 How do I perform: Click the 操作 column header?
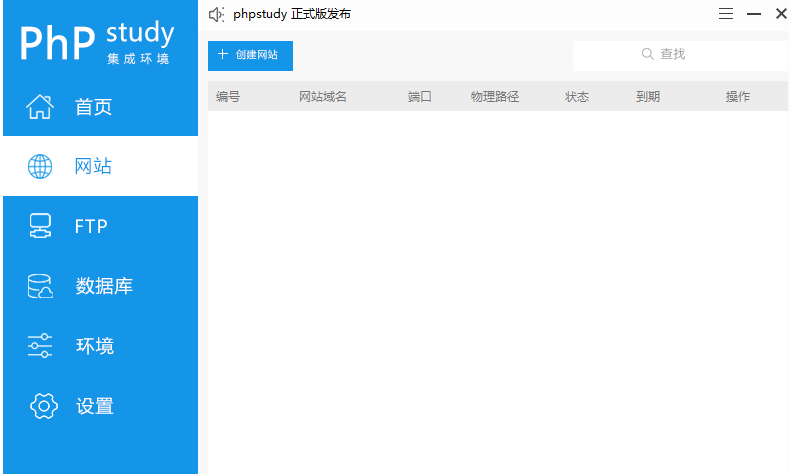coord(738,97)
